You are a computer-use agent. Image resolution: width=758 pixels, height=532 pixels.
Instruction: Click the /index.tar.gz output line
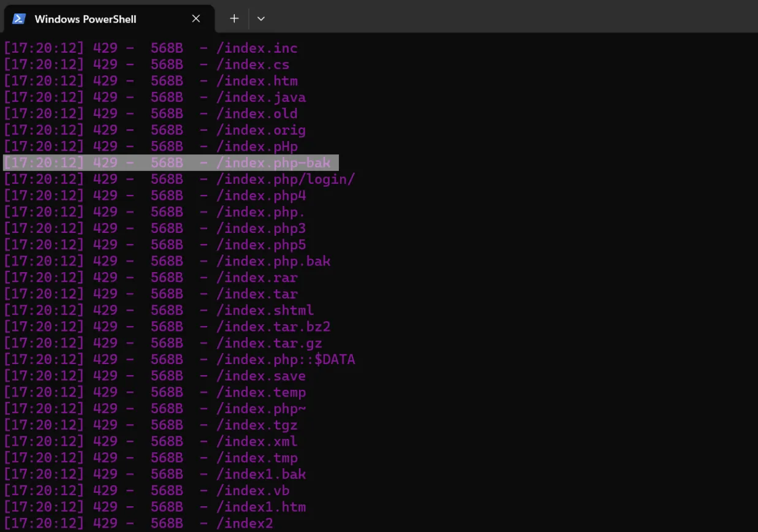[x=163, y=343]
